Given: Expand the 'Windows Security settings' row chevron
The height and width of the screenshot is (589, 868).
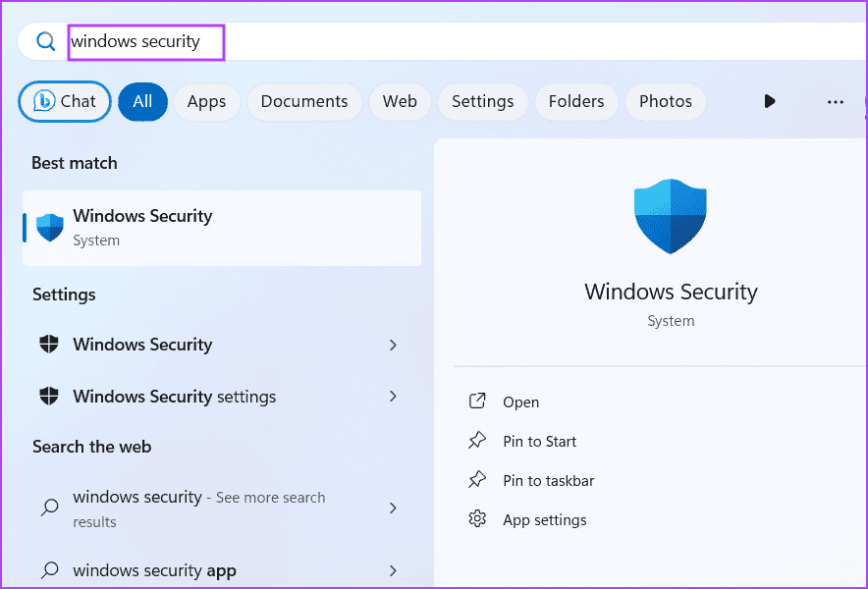Looking at the screenshot, I should 393,397.
